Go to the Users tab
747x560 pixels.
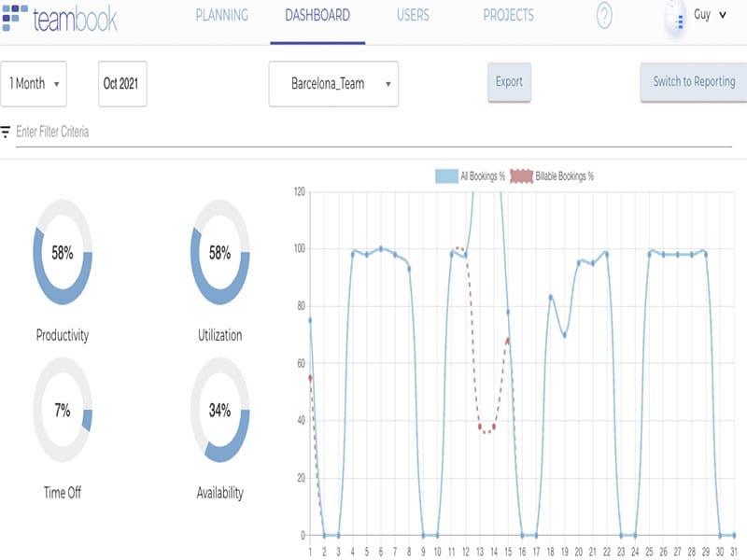[413, 16]
